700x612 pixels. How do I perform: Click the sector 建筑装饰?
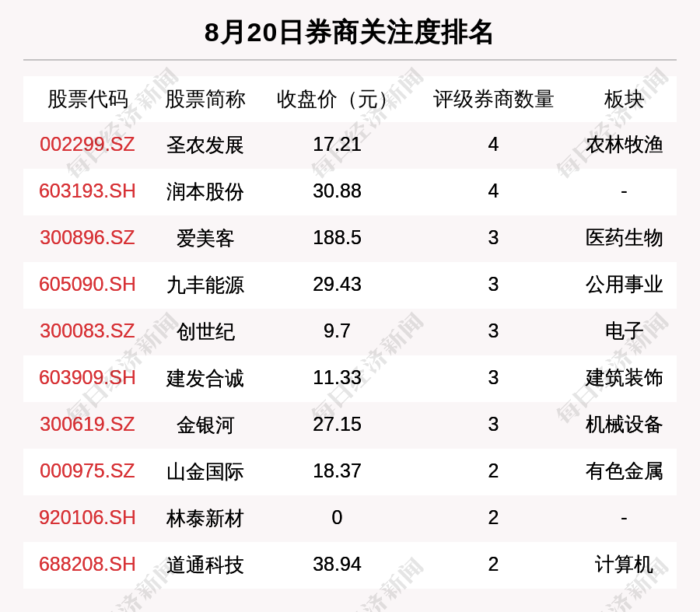point(624,378)
